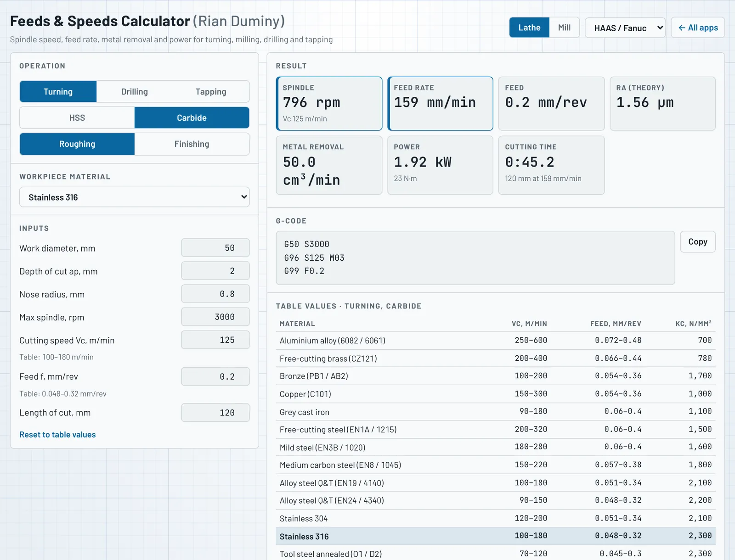This screenshot has width=735, height=560.
Task: Select the Drilling operation tab
Action: [135, 92]
